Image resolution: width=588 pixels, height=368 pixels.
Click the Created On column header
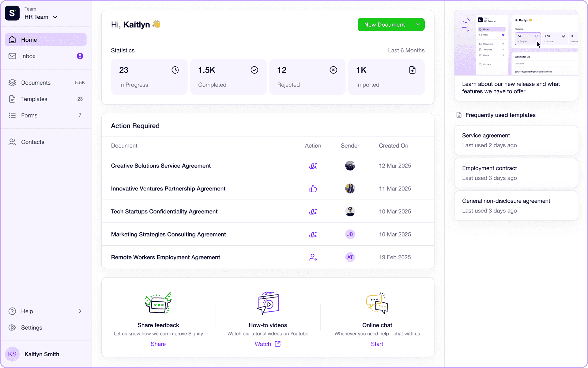(394, 146)
